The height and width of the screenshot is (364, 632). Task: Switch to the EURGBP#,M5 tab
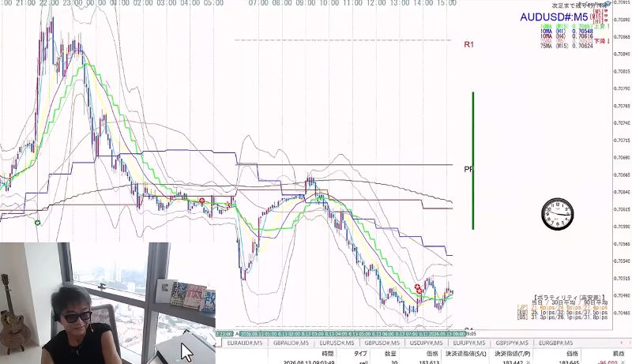[x=556, y=343]
